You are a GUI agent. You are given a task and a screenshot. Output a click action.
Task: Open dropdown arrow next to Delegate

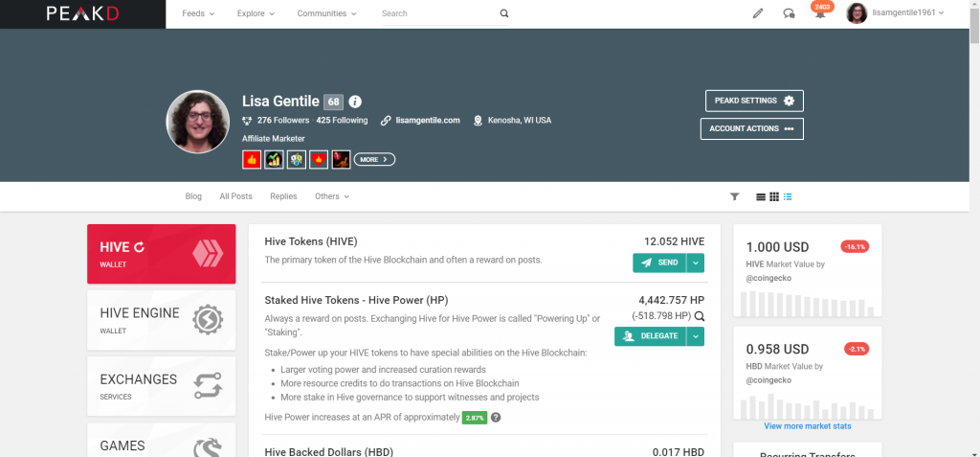696,336
